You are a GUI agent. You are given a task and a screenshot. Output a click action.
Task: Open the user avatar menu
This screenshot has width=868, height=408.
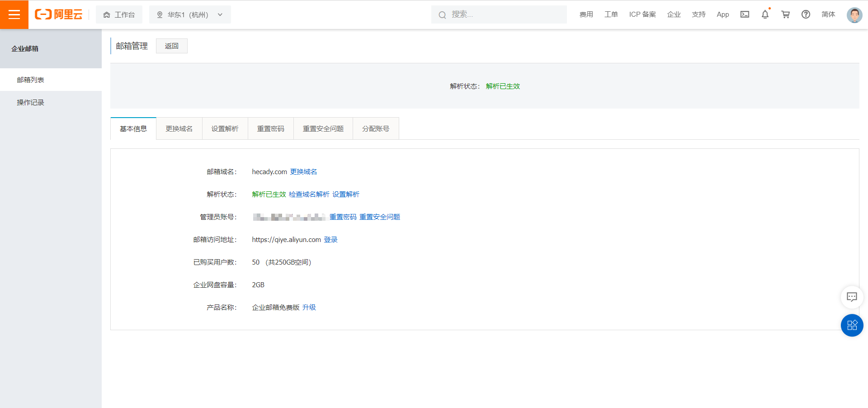point(854,14)
